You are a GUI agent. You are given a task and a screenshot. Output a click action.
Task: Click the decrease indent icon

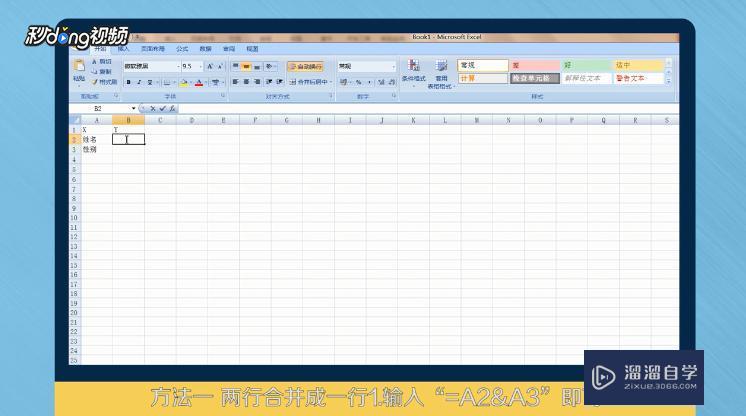(x=269, y=82)
